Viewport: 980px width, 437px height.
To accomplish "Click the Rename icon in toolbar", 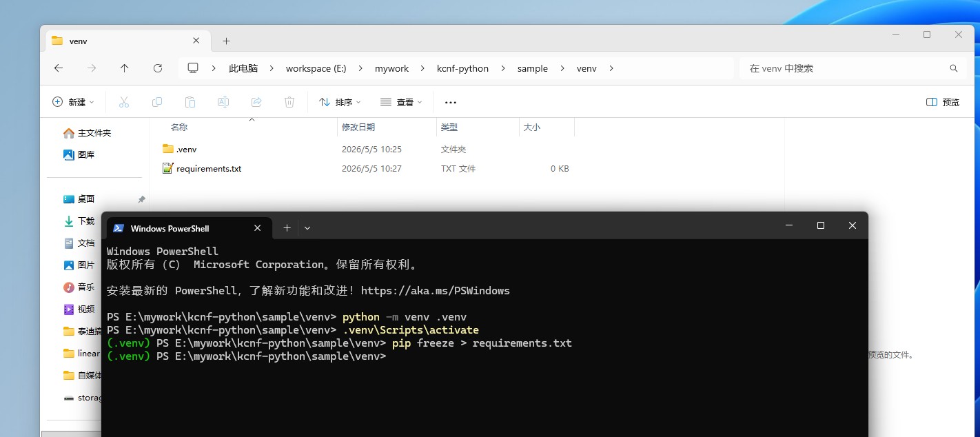I will click(223, 102).
